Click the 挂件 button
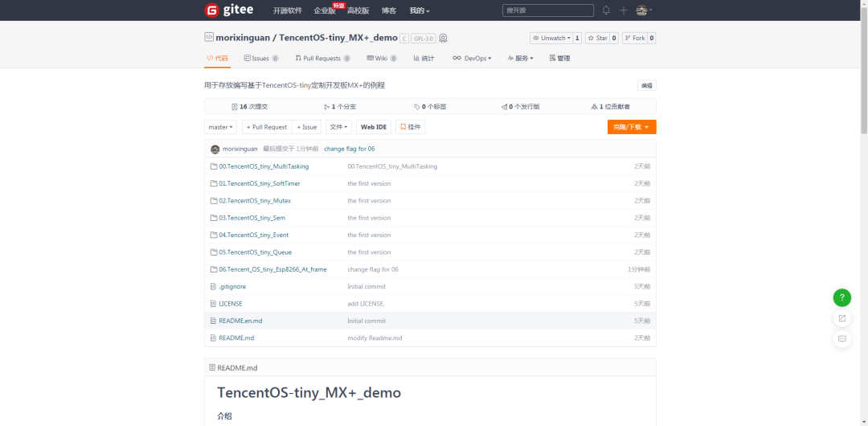The width and height of the screenshot is (868, 426). (x=410, y=127)
